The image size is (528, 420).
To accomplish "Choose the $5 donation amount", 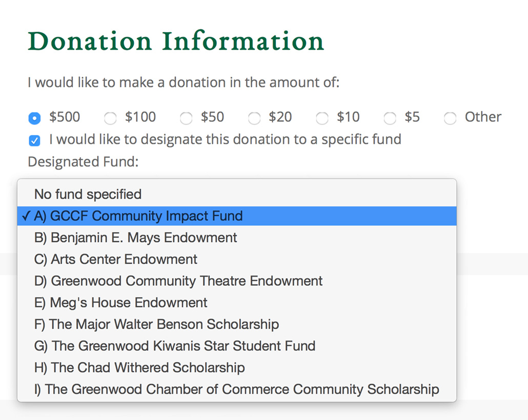I will [x=390, y=118].
